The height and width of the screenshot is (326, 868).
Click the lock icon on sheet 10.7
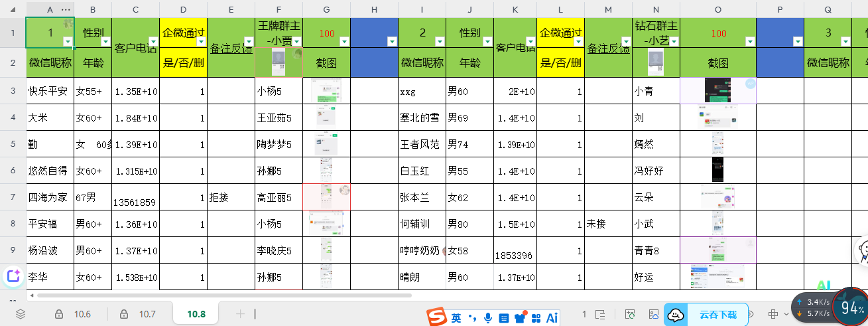point(124,314)
